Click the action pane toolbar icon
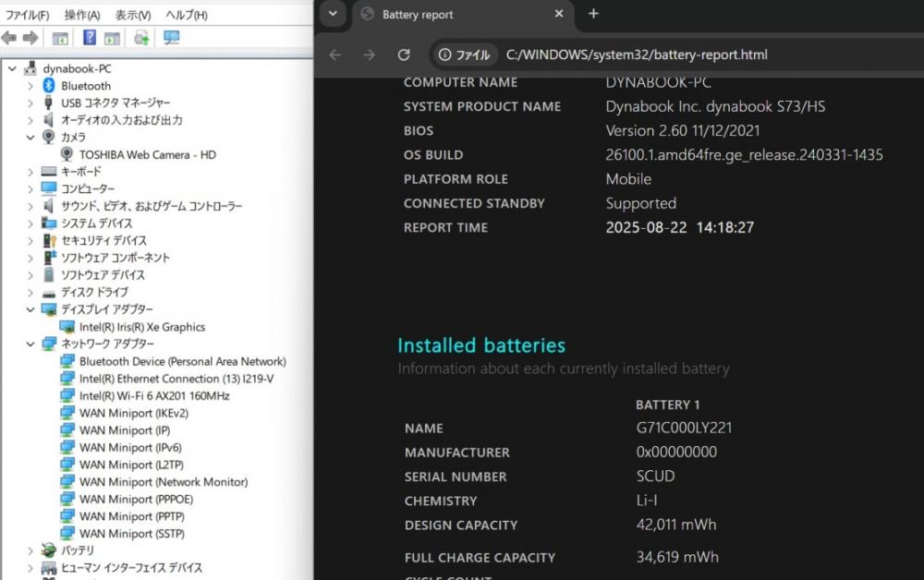This screenshot has width=924, height=580. click(x=112, y=39)
